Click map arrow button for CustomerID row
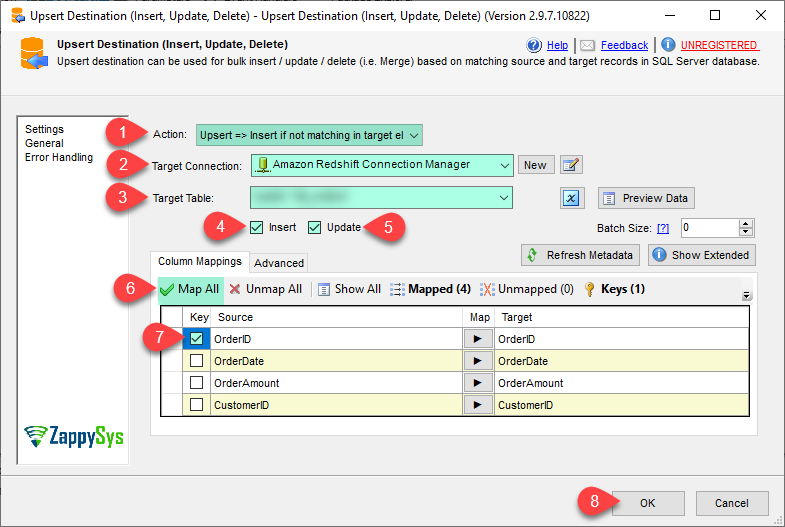The width and height of the screenshot is (785, 527). pos(477,405)
